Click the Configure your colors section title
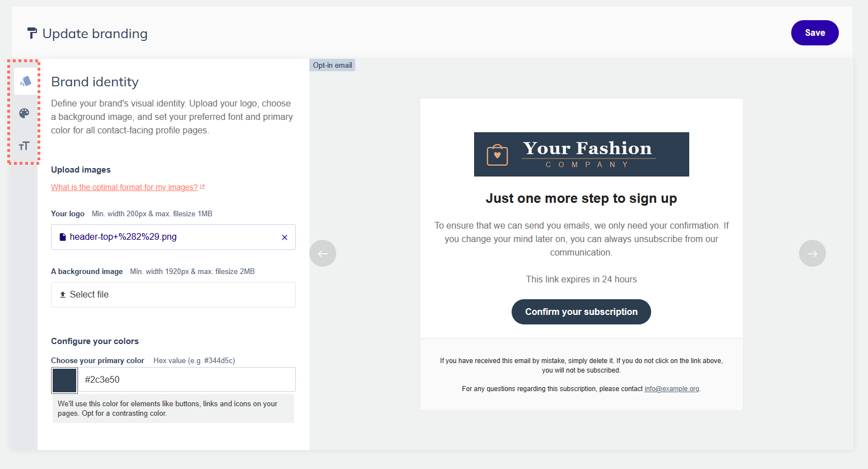Screen dimensions: 868x469 click(95, 341)
